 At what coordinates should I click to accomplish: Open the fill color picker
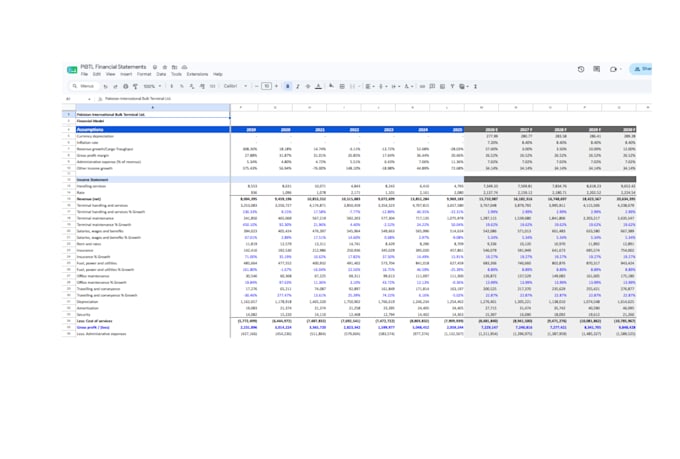[x=331, y=86]
